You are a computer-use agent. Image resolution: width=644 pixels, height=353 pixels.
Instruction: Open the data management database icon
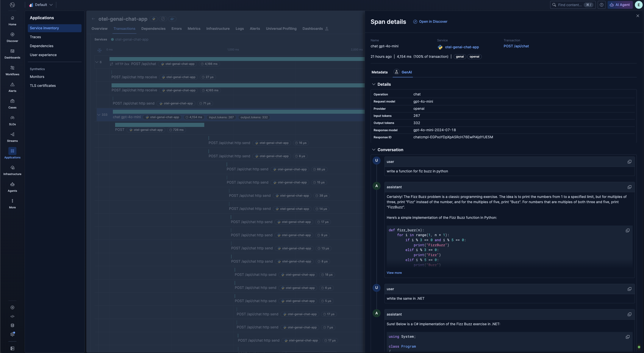pos(12,325)
